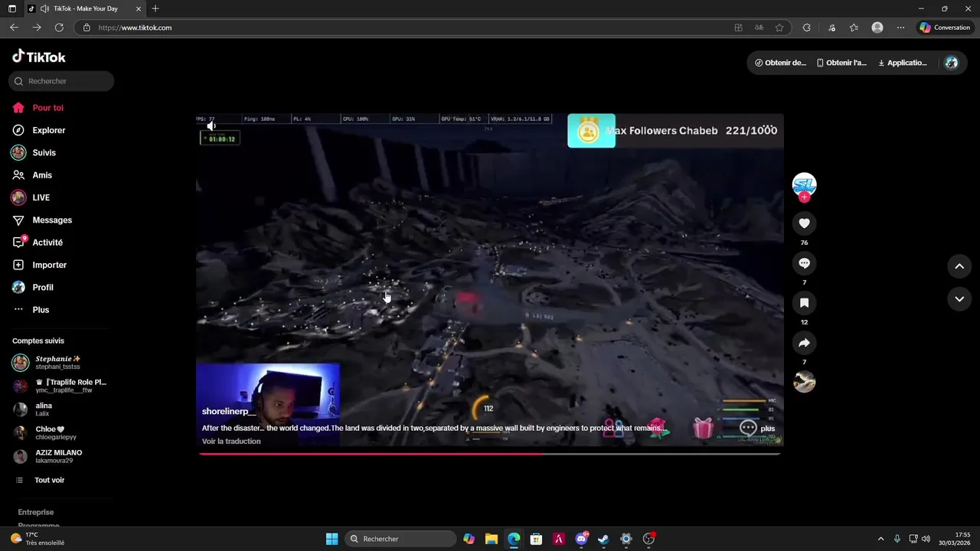Open the Amis page

click(32, 175)
